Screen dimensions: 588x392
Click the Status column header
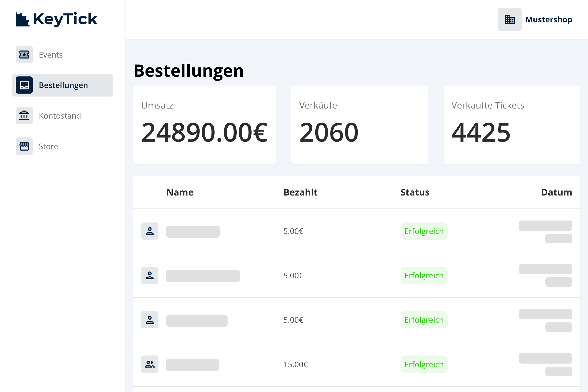(x=415, y=192)
